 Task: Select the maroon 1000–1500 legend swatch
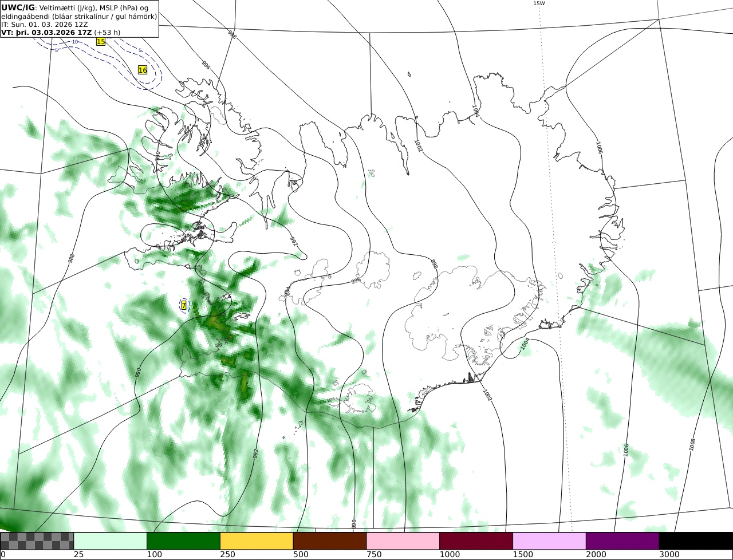click(x=476, y=541)
